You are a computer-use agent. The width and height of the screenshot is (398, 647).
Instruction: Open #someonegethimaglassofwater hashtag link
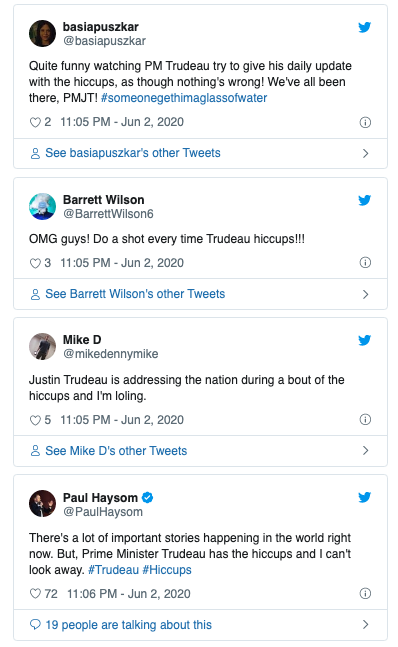point(184,98)
